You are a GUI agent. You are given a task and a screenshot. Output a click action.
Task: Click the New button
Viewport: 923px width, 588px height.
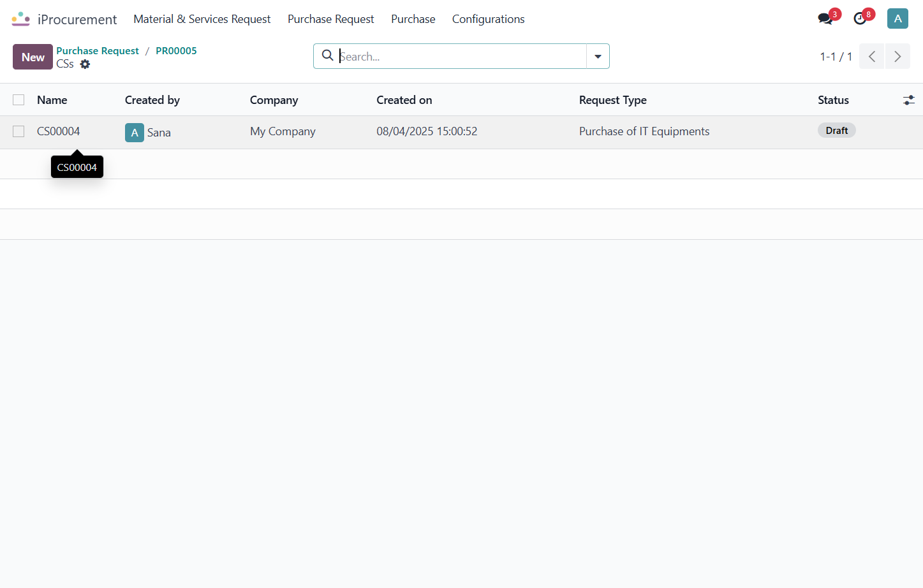pyautogui.click(x=33, y=57)
